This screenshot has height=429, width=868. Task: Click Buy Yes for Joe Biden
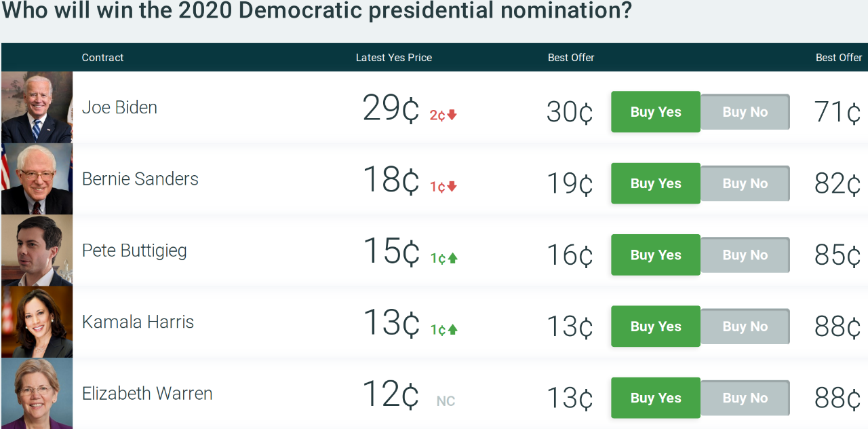click(655, 112)
